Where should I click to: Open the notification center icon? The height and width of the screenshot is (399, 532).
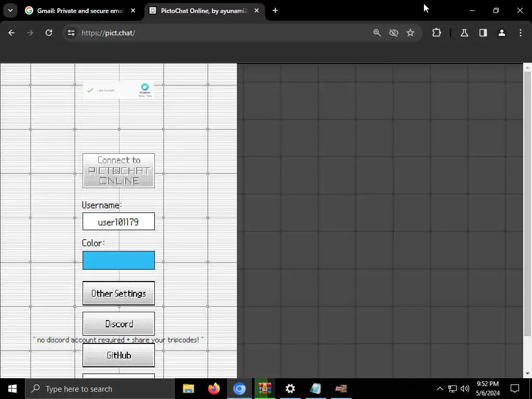(515, 389)
